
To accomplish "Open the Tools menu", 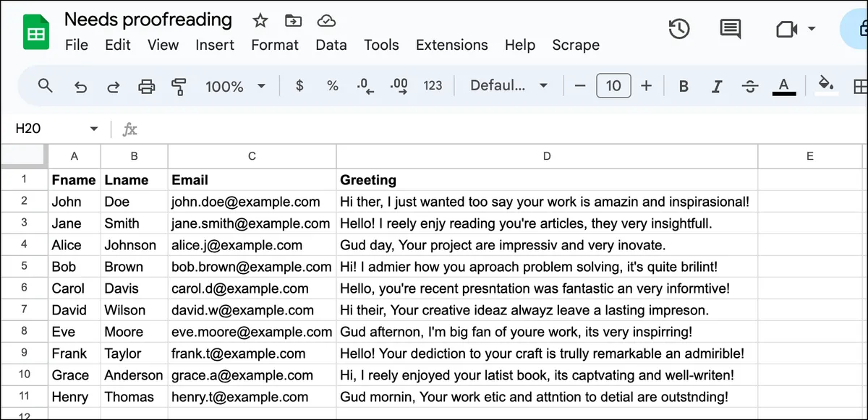I will (381, 45).
